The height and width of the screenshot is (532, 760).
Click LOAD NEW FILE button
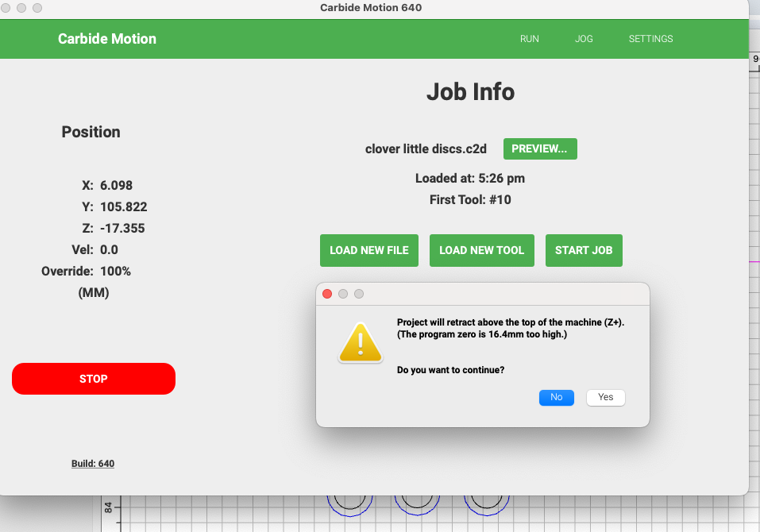368,250
